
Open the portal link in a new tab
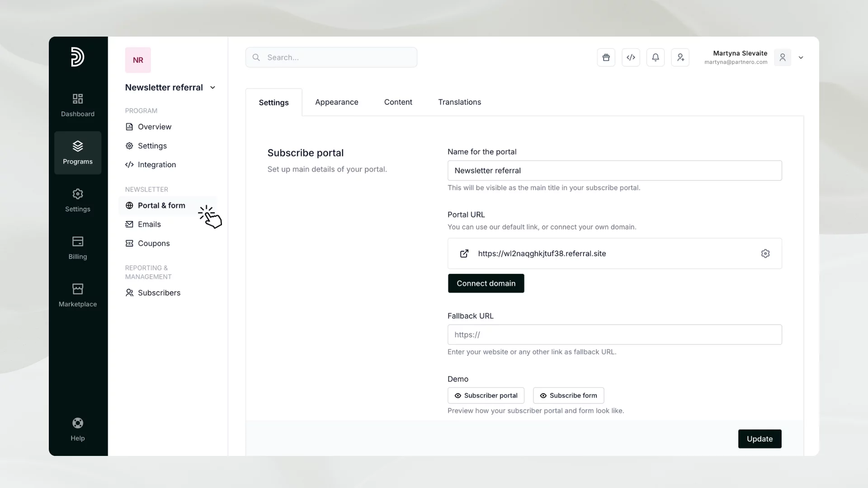464,253
